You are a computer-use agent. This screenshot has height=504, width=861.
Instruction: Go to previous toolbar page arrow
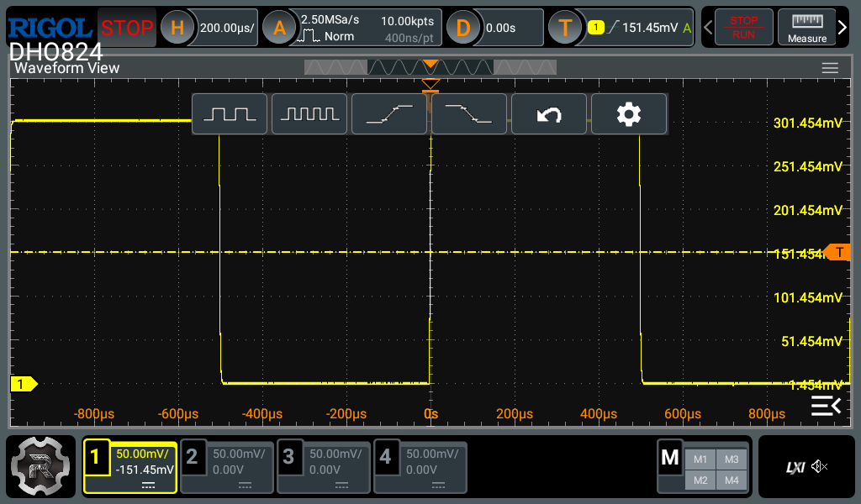coord(708,28)
